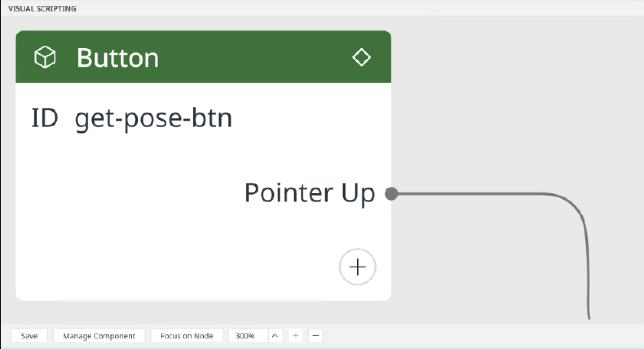Viewport: 644px width, 349px height.
Task: Expand the zoom level chevron next to 300%
Action: 275,336
